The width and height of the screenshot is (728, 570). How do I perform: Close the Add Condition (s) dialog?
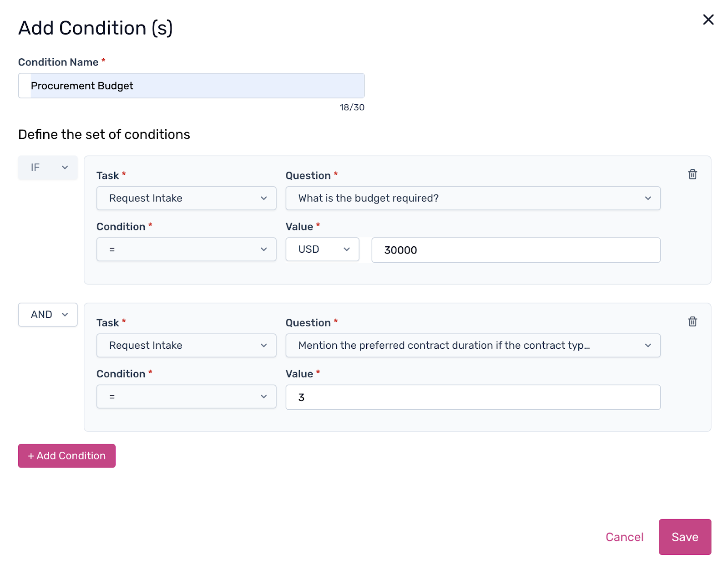coord(708,20)
